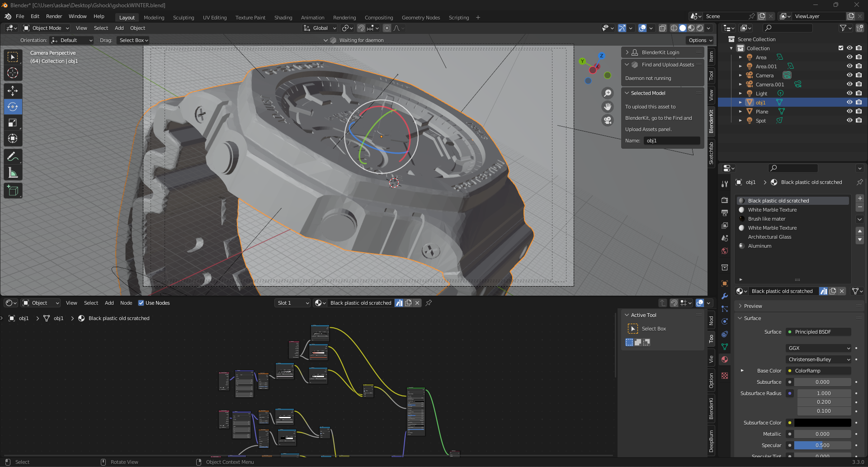This screenshot has height=467, width=868.
Task: Disable the Light object in renders
Action: coord(859,93)
